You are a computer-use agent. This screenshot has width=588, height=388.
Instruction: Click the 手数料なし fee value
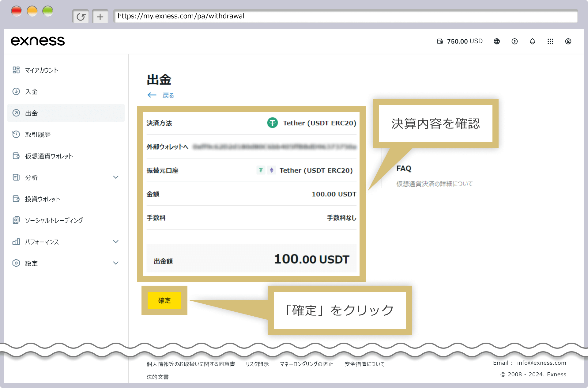(x=342, y=218)
